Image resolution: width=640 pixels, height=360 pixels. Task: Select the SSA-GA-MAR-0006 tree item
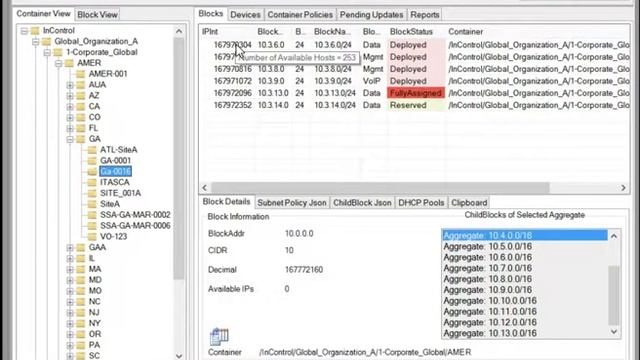pos(135,226)
